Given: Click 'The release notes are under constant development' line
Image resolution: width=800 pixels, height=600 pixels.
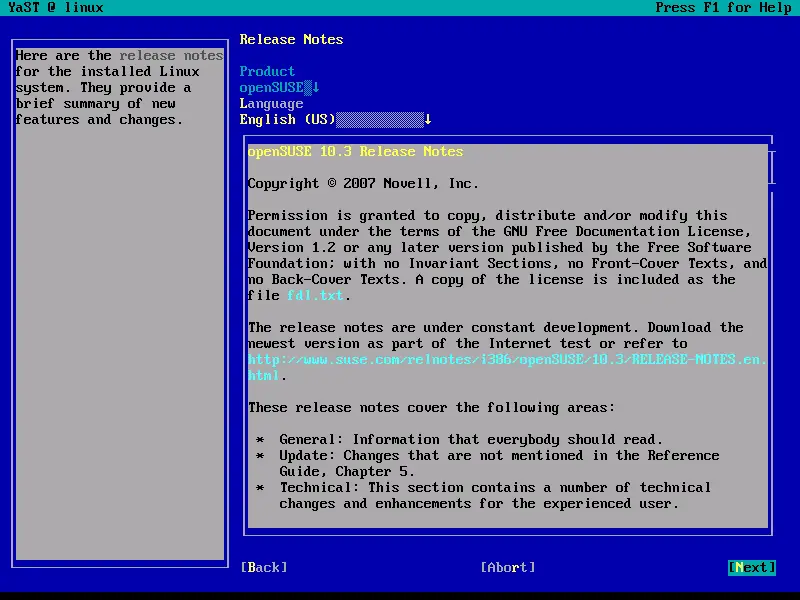Looking at the screenshot, I should tap(495, 328).
